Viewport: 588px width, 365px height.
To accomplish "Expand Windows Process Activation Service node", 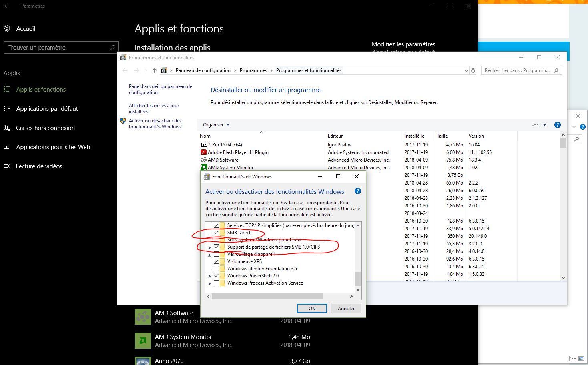I will point(209,283).
